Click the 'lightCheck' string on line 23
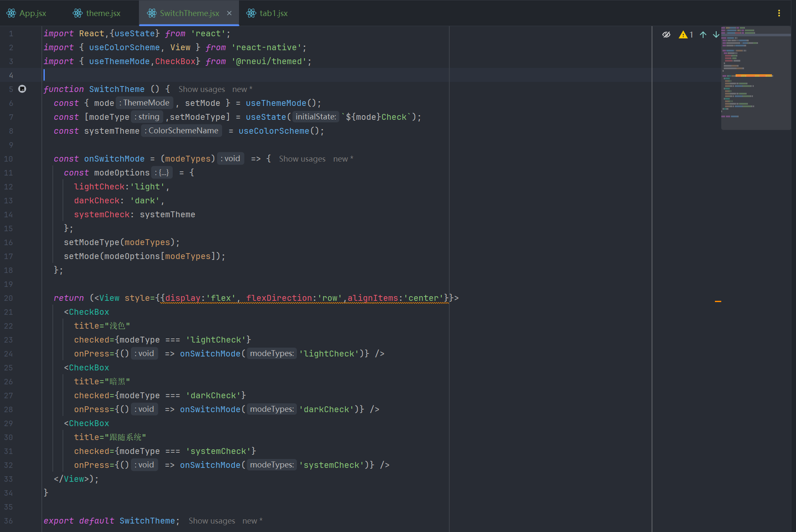 tap(216, 340)
